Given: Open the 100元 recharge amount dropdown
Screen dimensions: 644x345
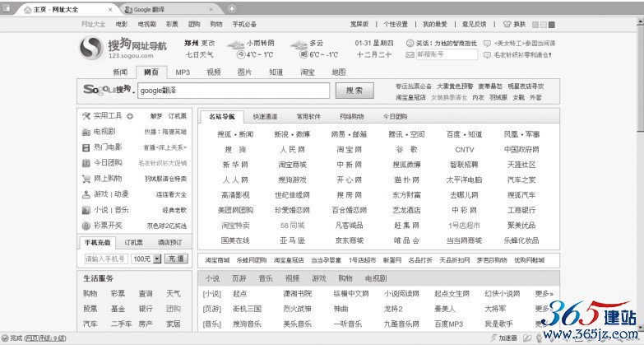Looking at the screenshot, I should [157, 259].
